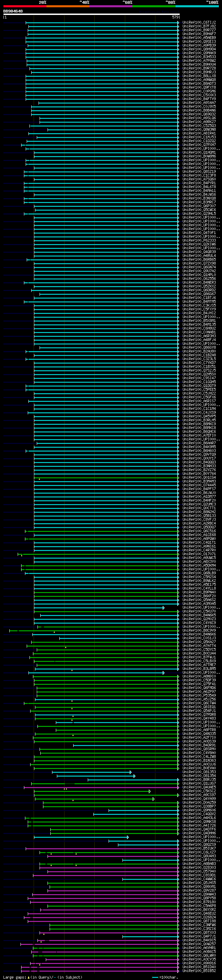Click the orange ~40% identity legend segment

[x=68, y=6]
